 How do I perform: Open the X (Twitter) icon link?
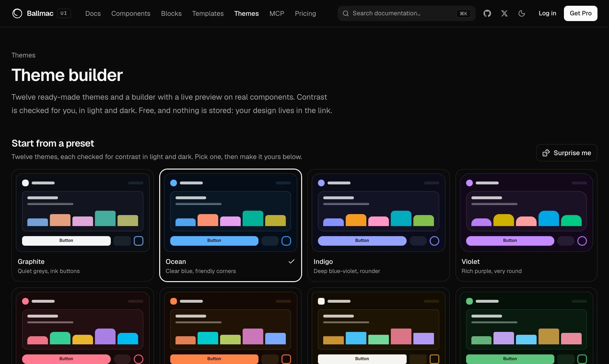pyautogui.click(x=504, y=13)
